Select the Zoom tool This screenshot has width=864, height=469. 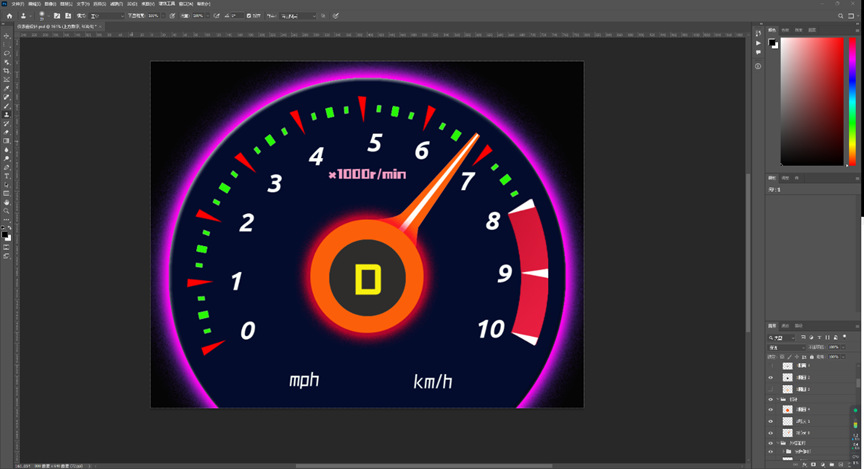tap(7, 212)
